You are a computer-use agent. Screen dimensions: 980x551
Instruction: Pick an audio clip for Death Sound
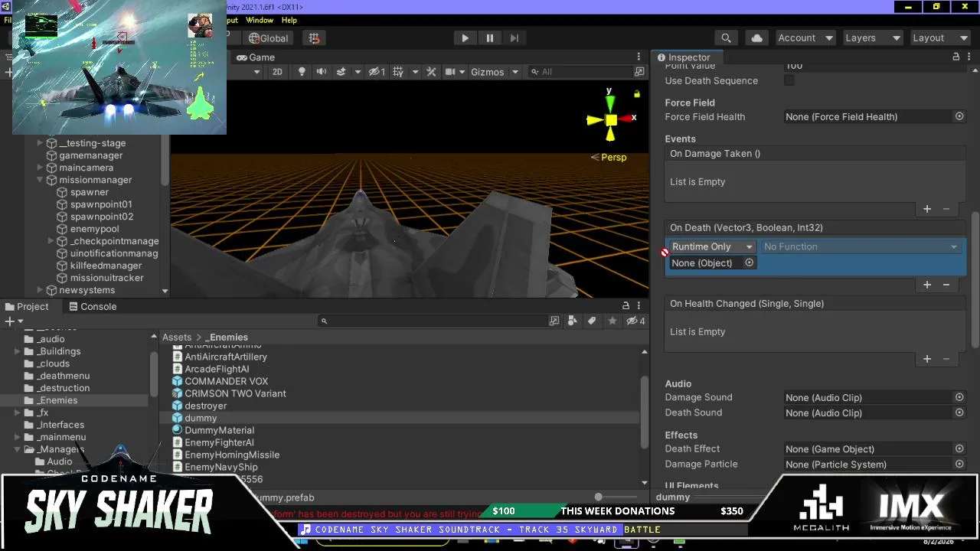(959, 412)
